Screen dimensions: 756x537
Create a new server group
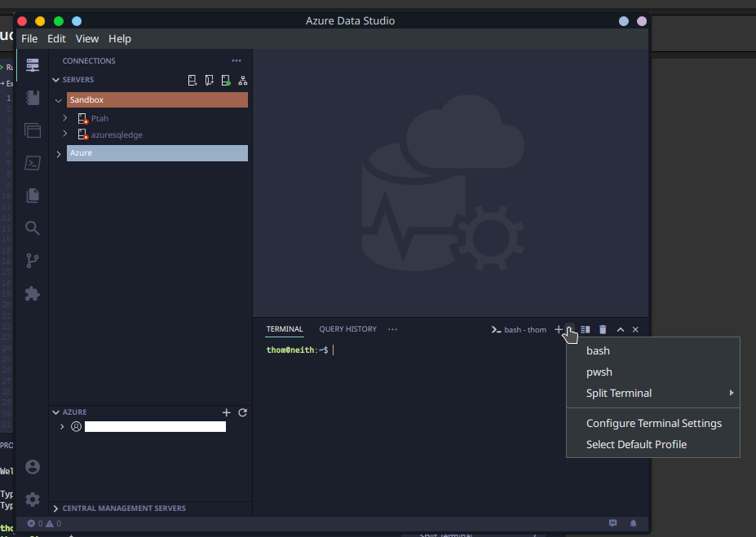[x=209, y=80]
